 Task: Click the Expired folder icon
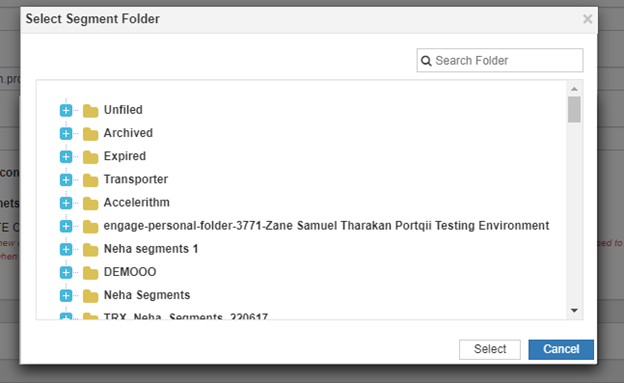90,157
